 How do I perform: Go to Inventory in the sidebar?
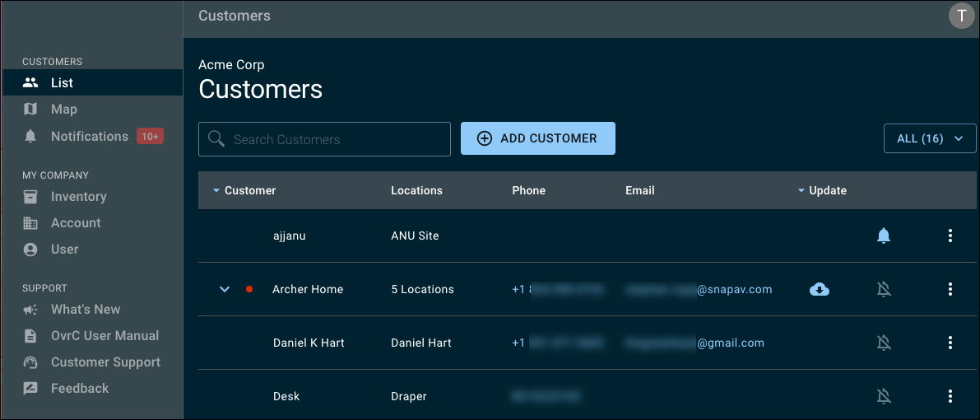[x=78, y=197]
